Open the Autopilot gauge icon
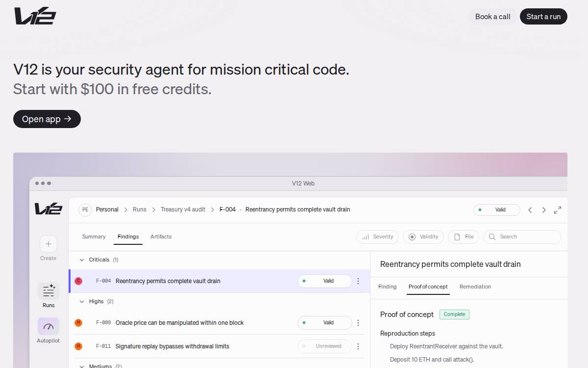Viewport: 588px width, 368px height. (x=49, y=326)
